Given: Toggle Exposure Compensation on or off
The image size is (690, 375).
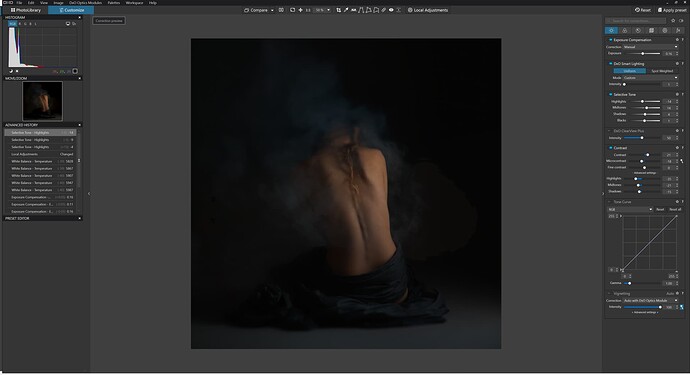Looking at the screenshot, I should (610, 40).
